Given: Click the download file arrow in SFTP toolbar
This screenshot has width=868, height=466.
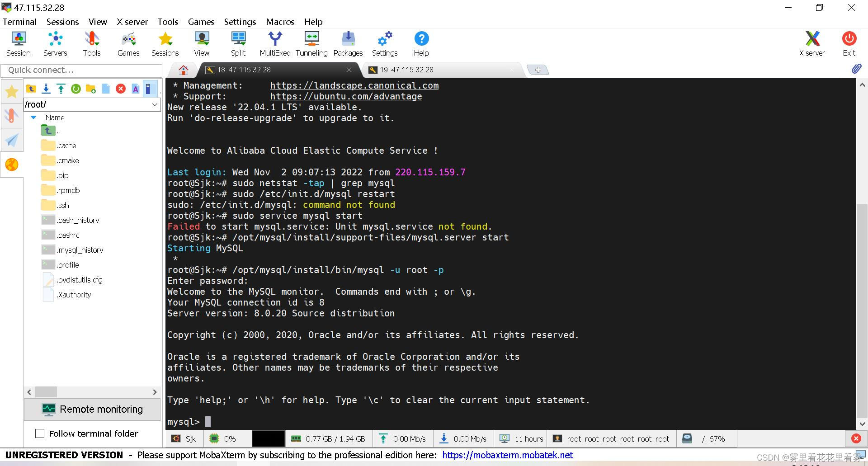Looking at the screenshot, I should [x=46, y=89].
